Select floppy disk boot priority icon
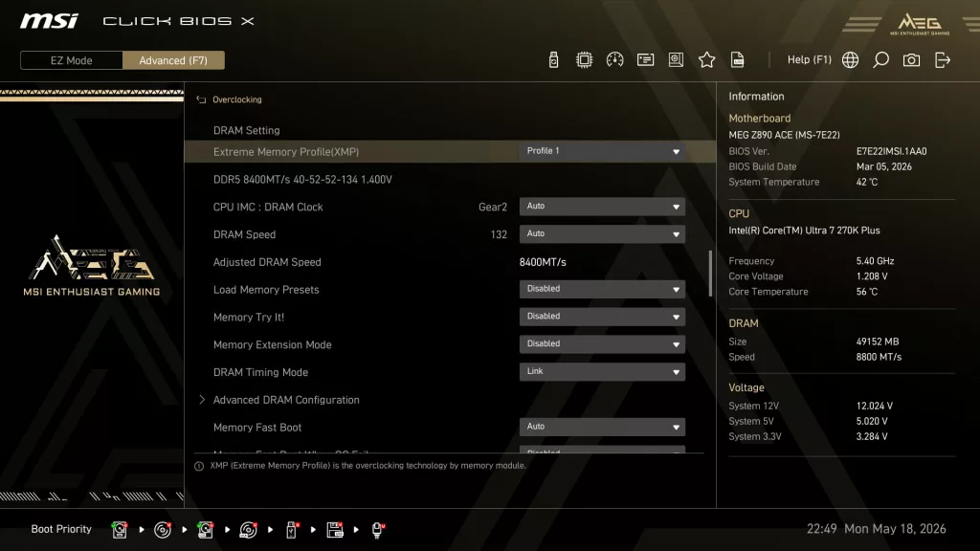980x551 pixels. 335,530
